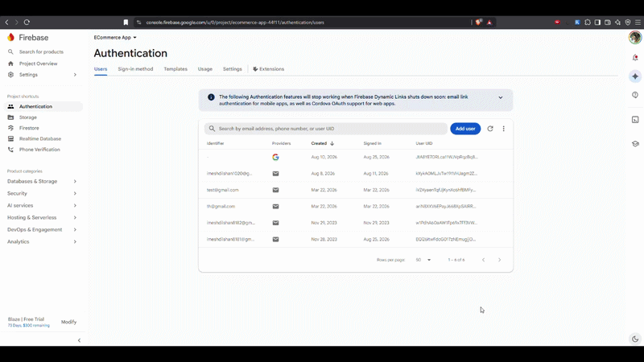Open Phone Verification shortcut
644x362 pixels.
[x=39, y=150]
